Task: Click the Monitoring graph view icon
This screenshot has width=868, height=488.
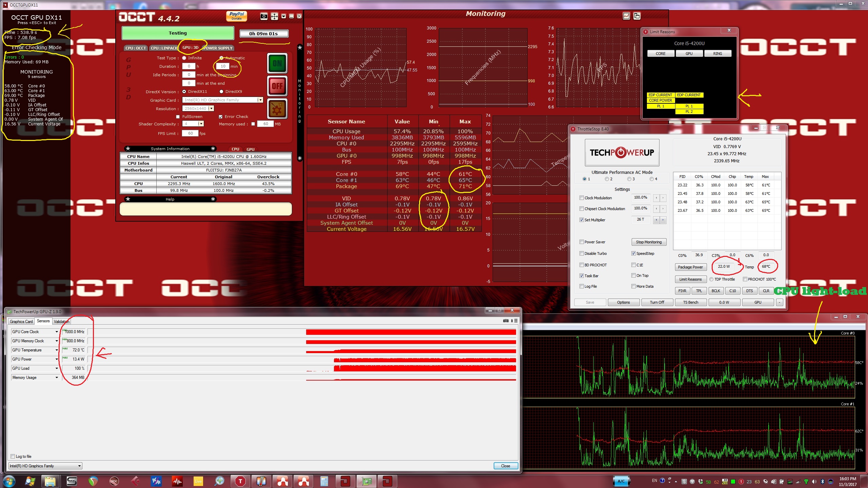Action: [x=626, y=16]
